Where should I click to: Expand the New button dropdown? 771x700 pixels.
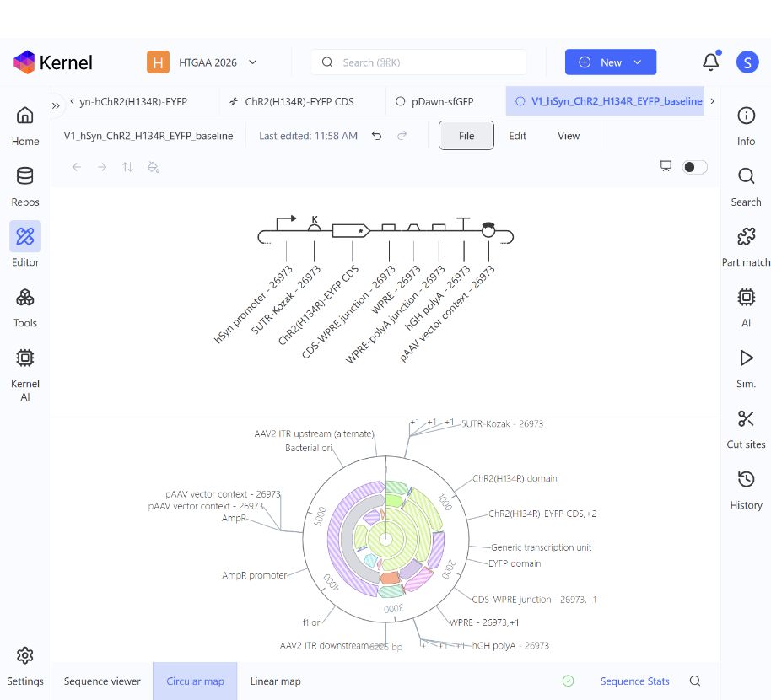click(x=638, y=62)
